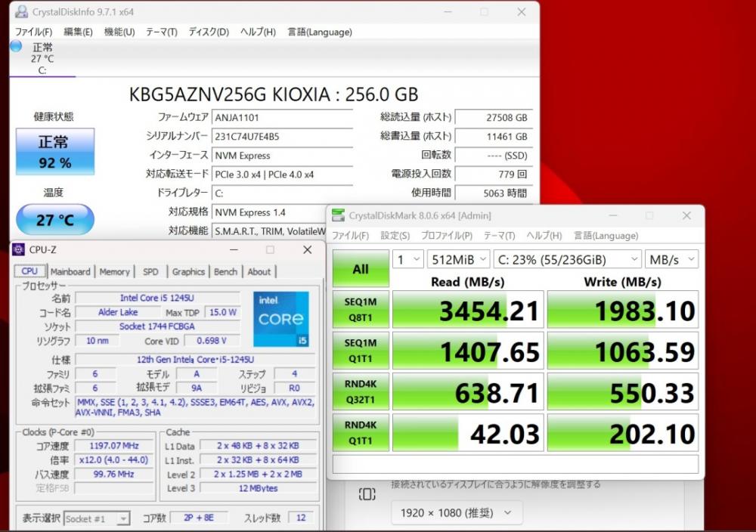Open the 1920 × 1080 resolution dropdown
The image size is (756, 532).
point(457,512)
